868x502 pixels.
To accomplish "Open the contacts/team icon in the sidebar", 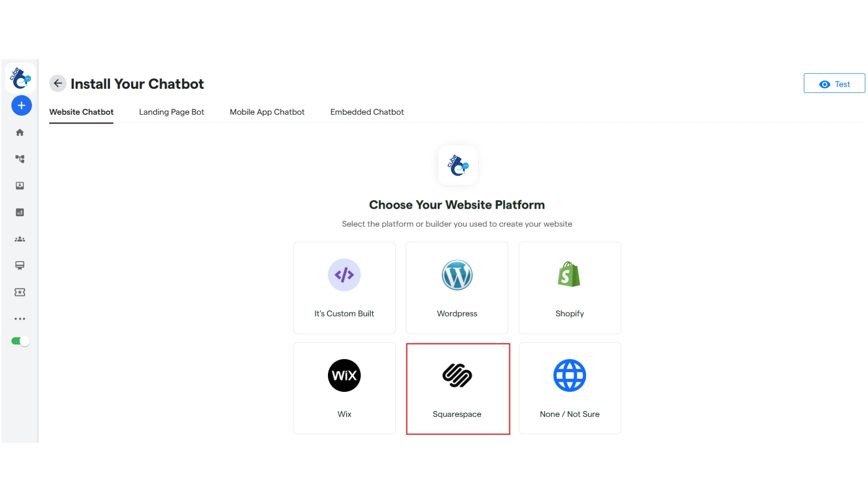I will 20,239.
